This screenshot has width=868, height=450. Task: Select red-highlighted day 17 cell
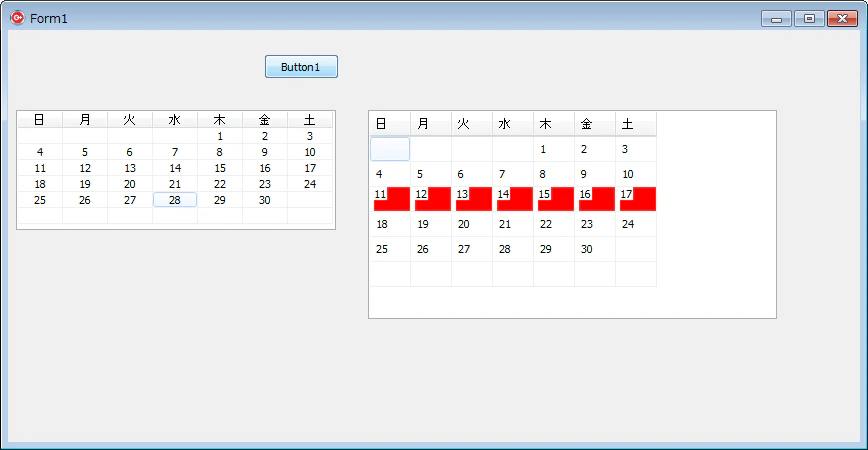point(636,199)
